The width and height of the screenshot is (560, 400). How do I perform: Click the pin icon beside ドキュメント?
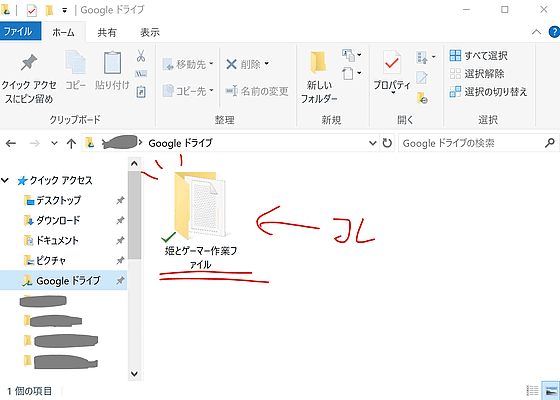[x=120, y=240]
